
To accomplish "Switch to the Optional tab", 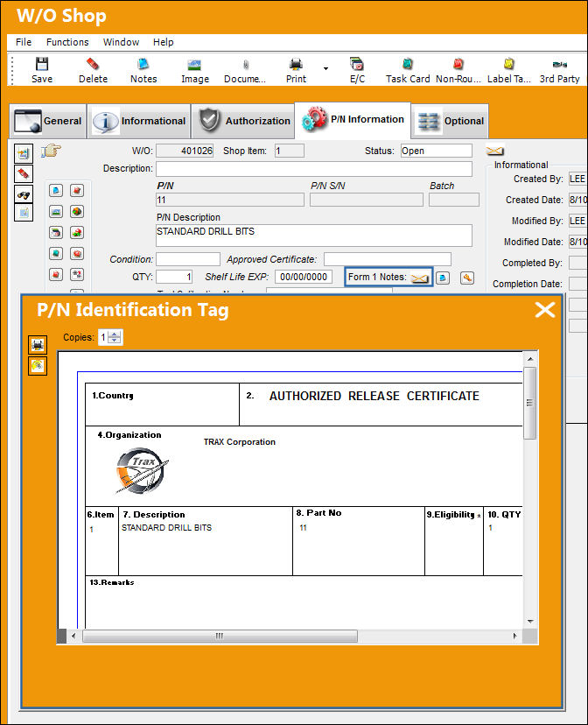I will (x=450, y=121).
